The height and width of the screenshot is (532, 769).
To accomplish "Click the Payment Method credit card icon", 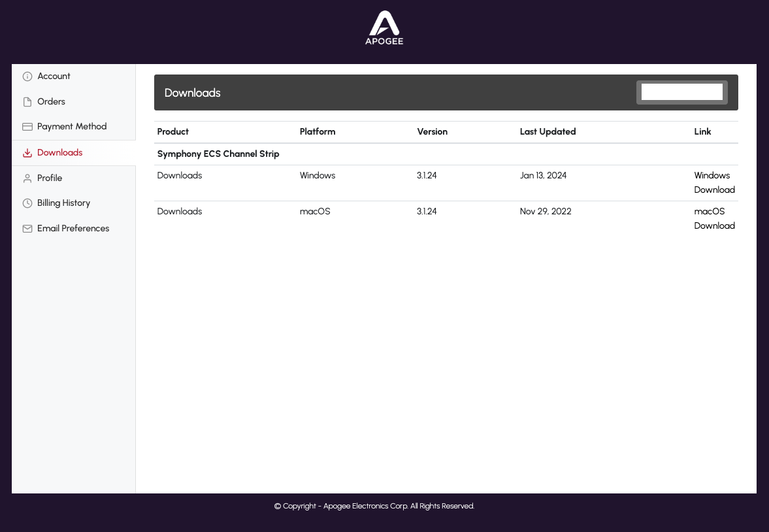I will pos(27,127).
